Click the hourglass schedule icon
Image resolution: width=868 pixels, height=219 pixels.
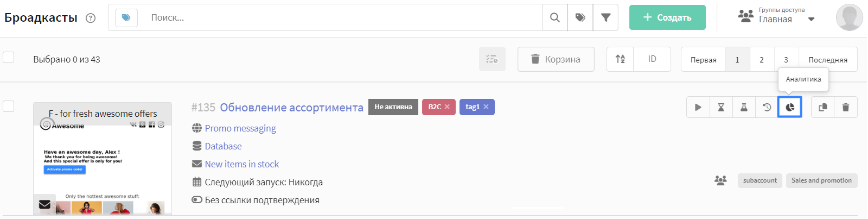click(721, 107)
